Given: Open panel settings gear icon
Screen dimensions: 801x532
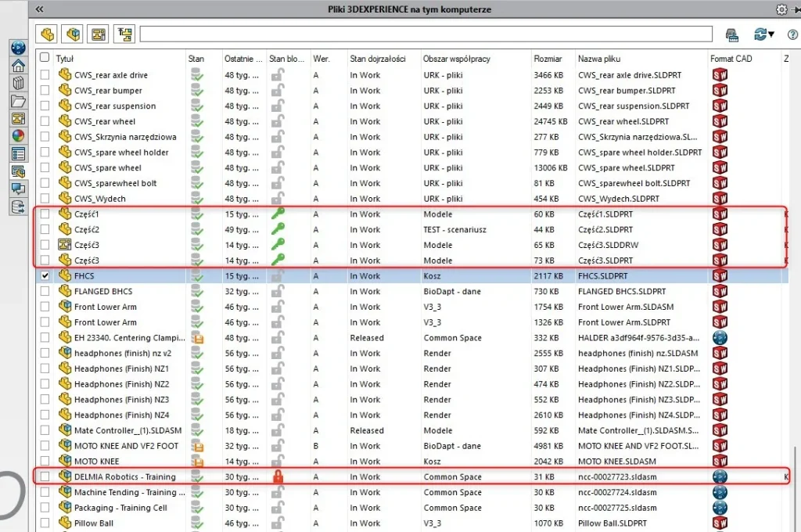Looking at the screenshot, I should (x=781, y=9).
